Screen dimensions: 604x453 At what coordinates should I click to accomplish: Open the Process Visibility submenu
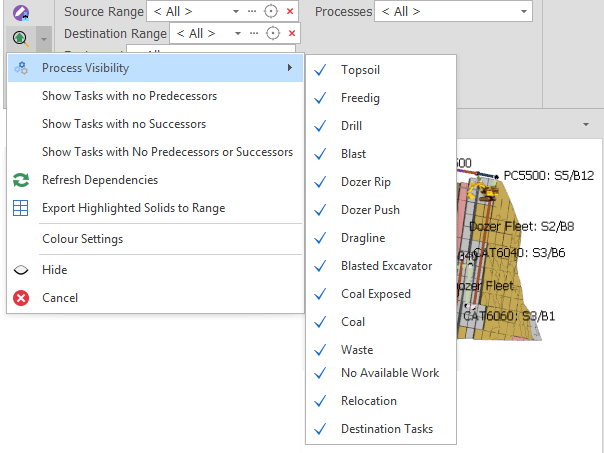pyautogui.click(x=155, y=68)
